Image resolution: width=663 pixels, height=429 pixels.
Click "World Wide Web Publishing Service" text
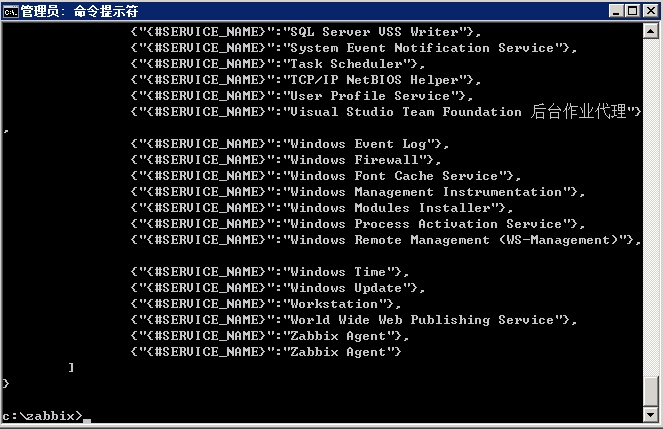420,320
